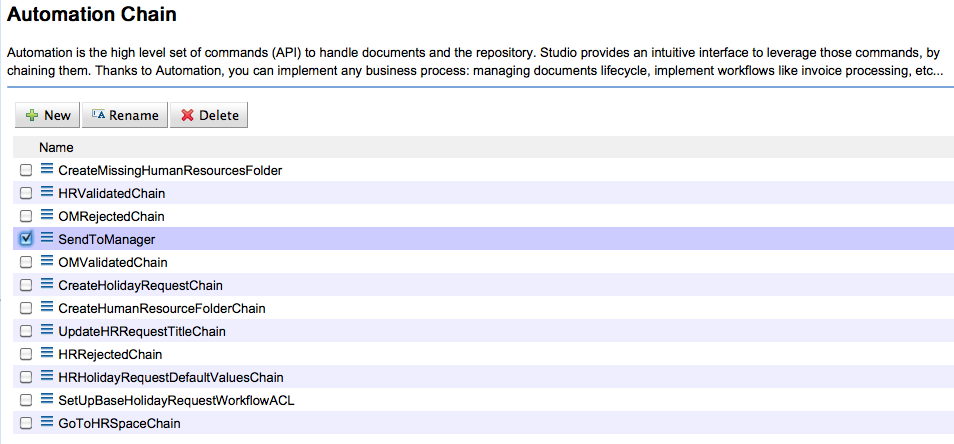
Task: Click the list icon beside GoToHRSpaceChain
Action: click(x=46, y=423)
